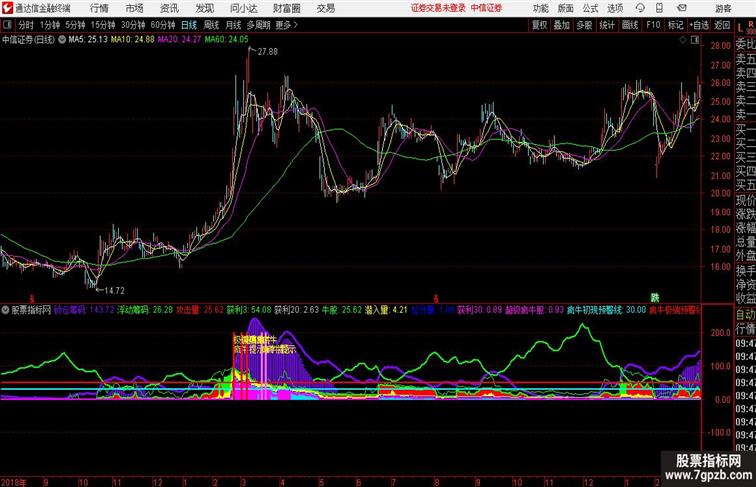Viewport: 756px width, 487px height.
Task: Click the 行情 tab in the right sidebar
Action: pos(745,329)
